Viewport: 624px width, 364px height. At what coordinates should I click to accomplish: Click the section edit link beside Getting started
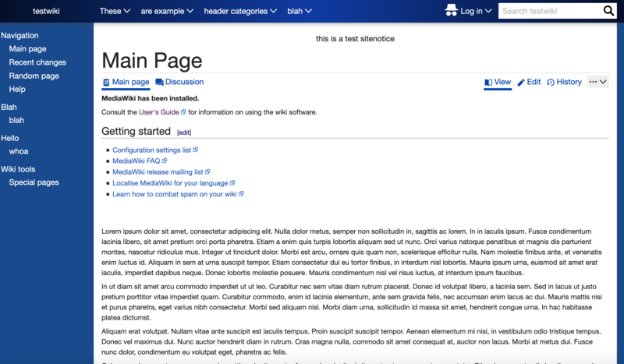pyautogui.click(x=184, y=133)
